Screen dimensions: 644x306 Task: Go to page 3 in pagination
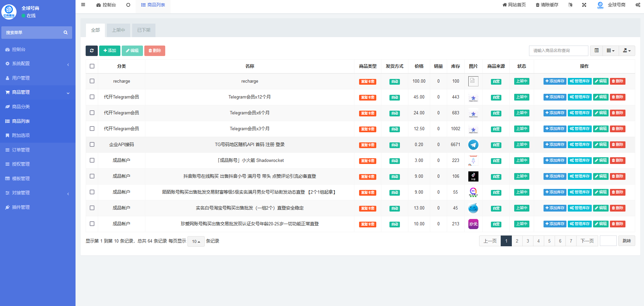pos(528,241)
